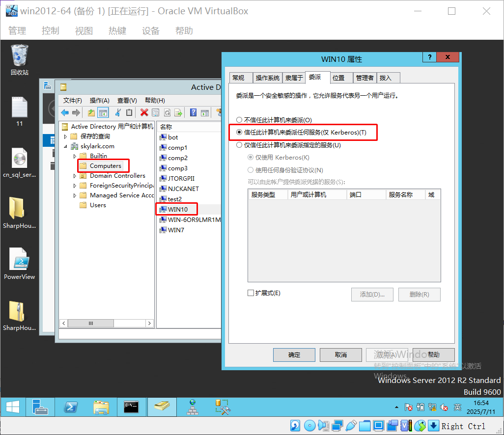Open PowerShell from the taskbar
The height and width of the screenshot is (435, 504).
pyautogui.click(x=71, y=407)
